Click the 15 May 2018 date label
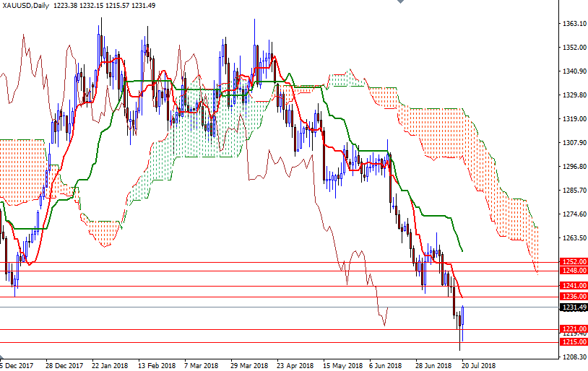The height and width of the screenshot is (371, 588). point(342,365)
